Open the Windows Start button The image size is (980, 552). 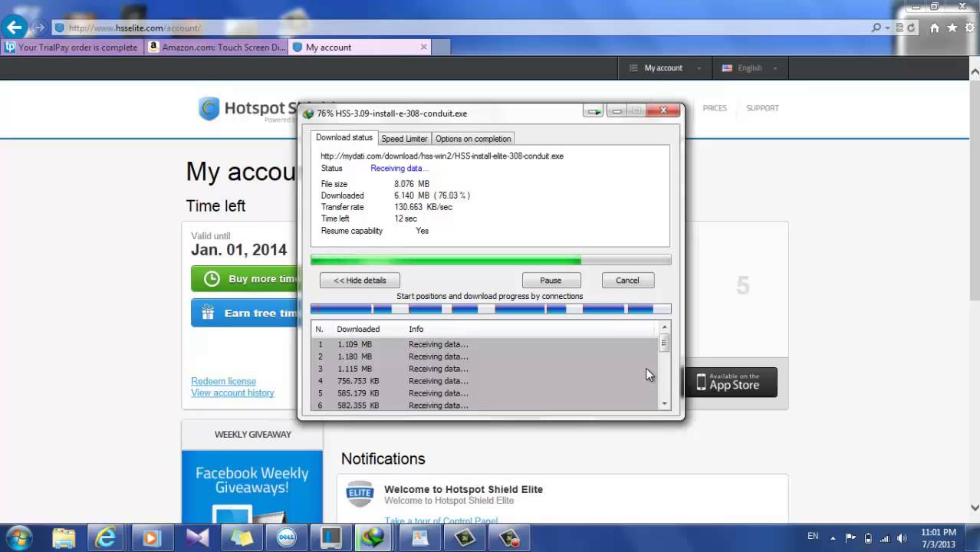[18, 537]
